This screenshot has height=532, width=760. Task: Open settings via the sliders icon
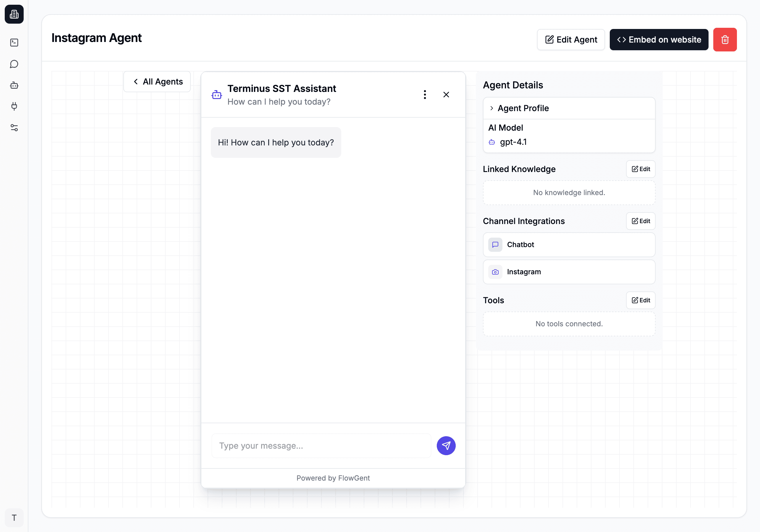(14, 128)
